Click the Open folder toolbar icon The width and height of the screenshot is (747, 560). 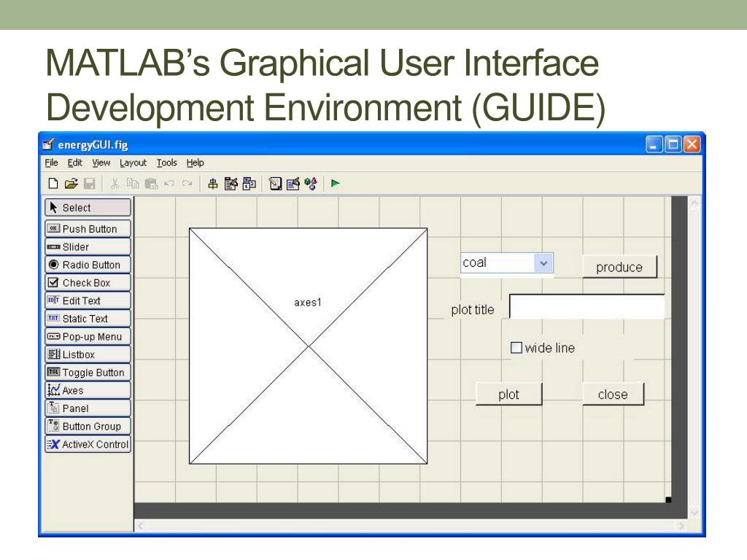71,184
